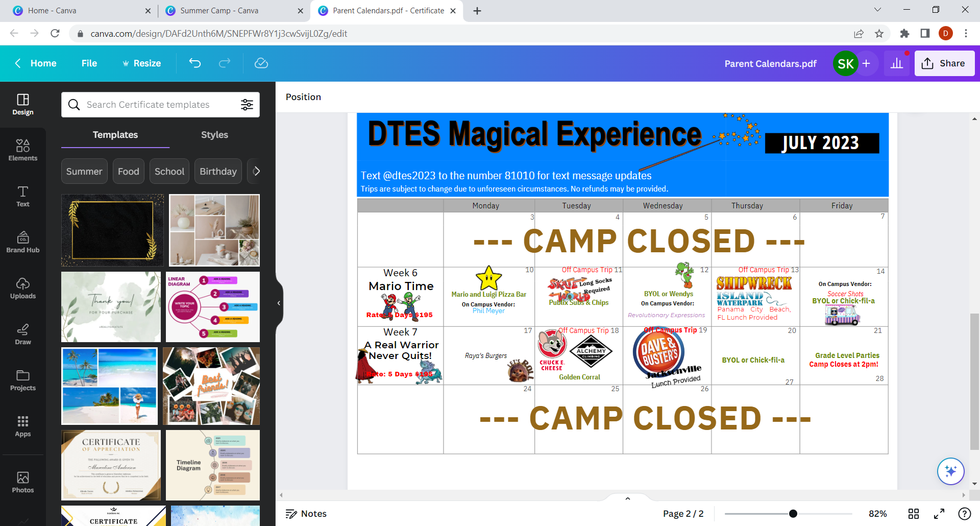Select the Best Friends photo collage template
The width and height of the screenshot is (980, 526).
[211, 386]
